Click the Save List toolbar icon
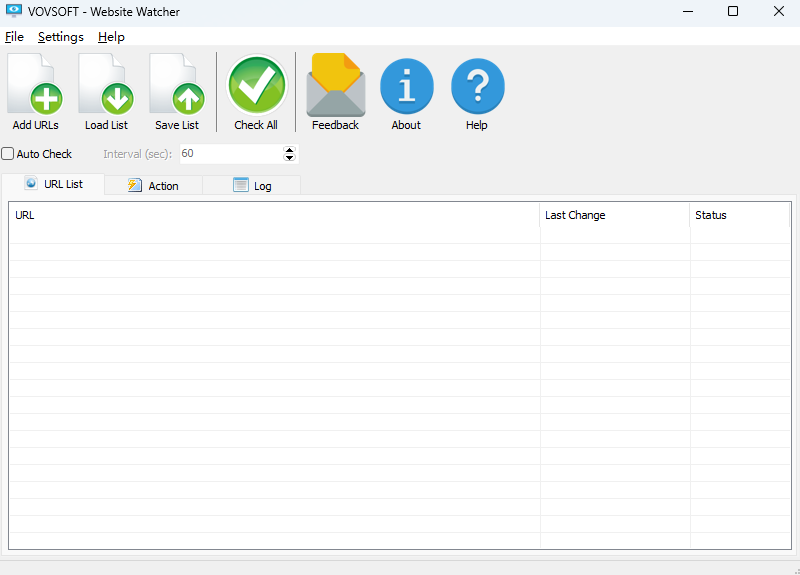The height and width of the screenshot is (575, 800). pyautogui.click(x=177, y=92)
